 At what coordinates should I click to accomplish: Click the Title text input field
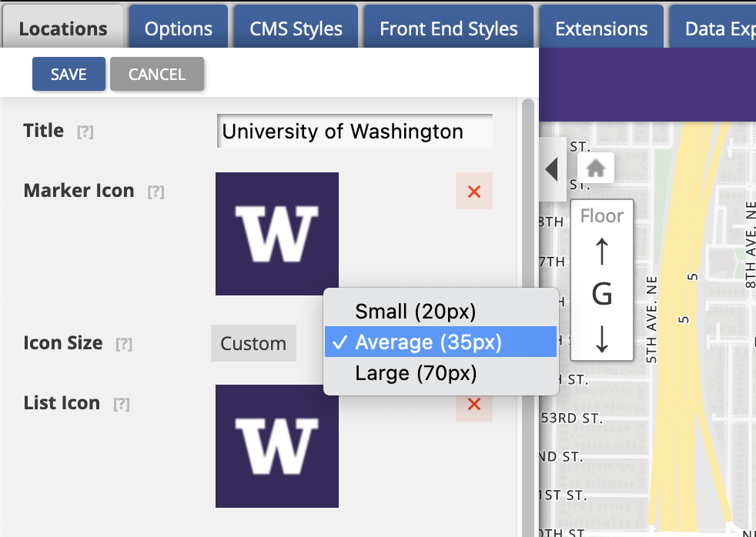[x=355, y=132]
